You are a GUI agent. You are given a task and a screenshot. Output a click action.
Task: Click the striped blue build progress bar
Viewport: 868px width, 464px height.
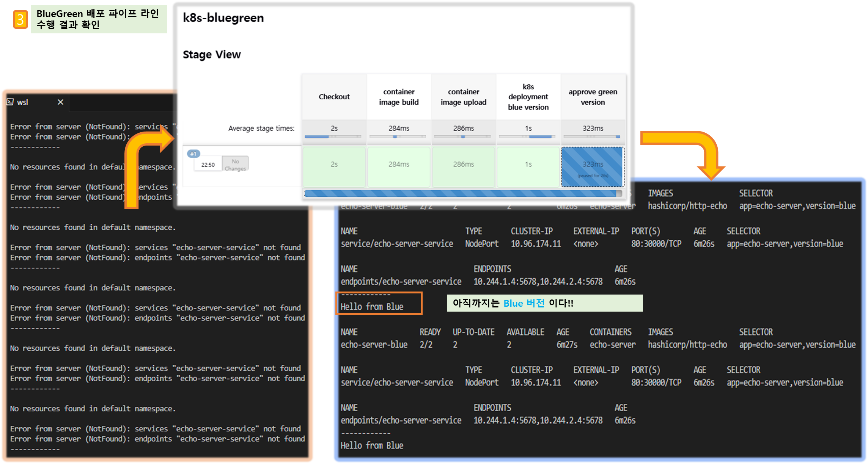(x=461, y=194)
